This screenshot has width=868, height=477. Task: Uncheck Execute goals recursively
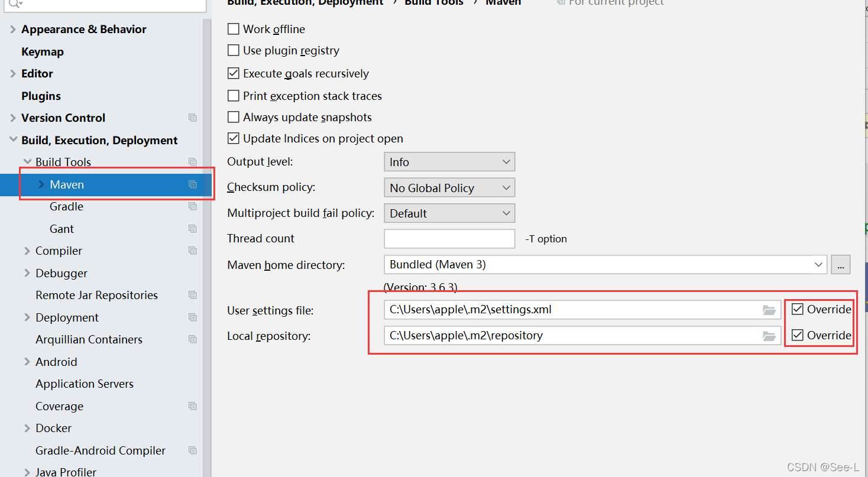[x=234, y=73]
